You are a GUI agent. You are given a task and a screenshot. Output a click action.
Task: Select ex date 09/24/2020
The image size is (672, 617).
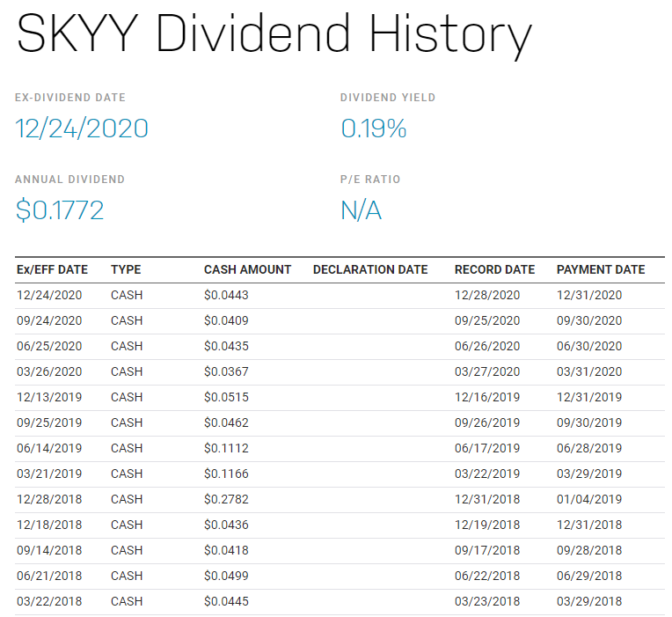[x=49, y=320]
